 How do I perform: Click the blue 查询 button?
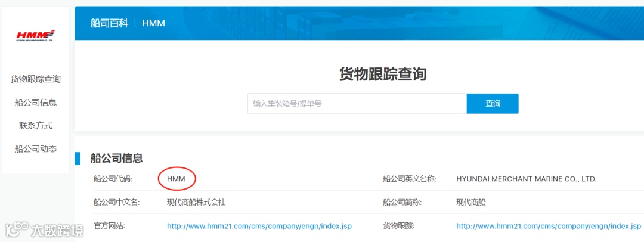pos(493,104)
